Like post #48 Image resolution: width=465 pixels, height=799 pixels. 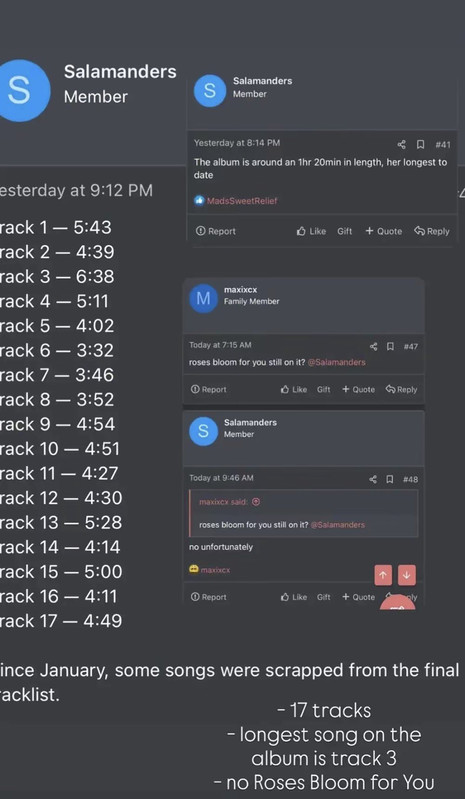point(294,597)
